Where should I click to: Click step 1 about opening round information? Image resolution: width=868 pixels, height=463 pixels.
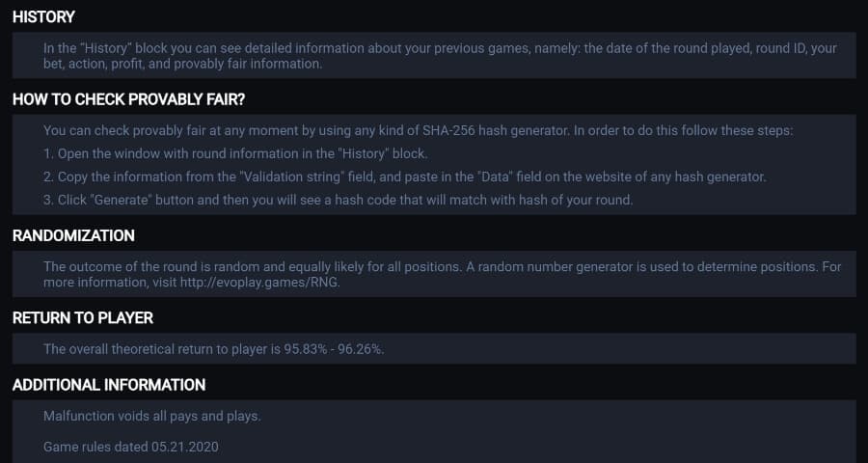(235, 154)
